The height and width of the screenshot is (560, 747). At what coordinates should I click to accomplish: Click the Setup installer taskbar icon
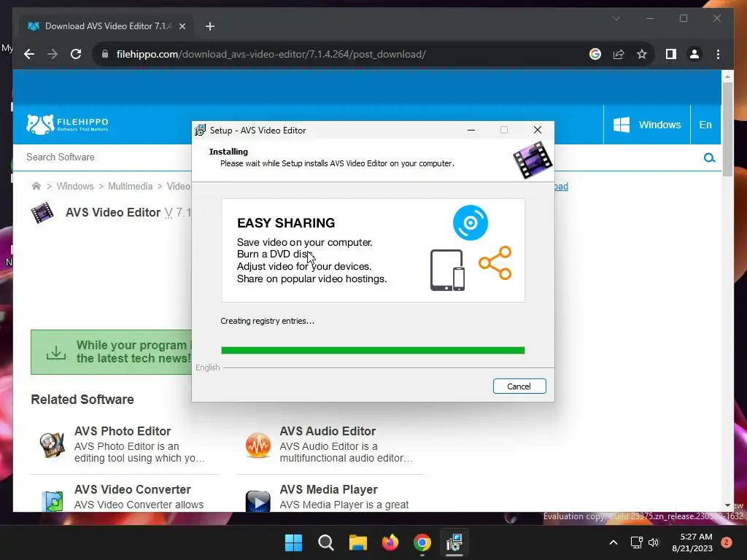454,542
